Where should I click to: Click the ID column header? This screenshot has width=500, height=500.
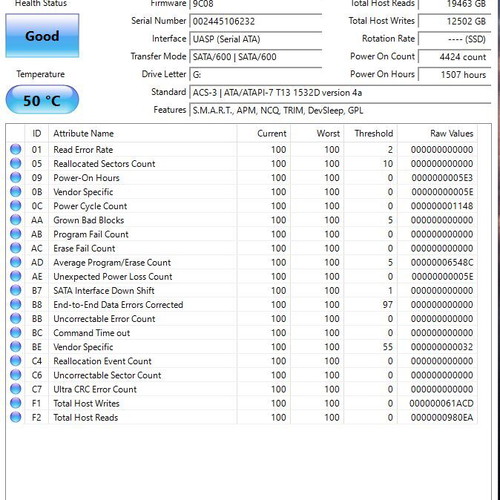[37, 133]
